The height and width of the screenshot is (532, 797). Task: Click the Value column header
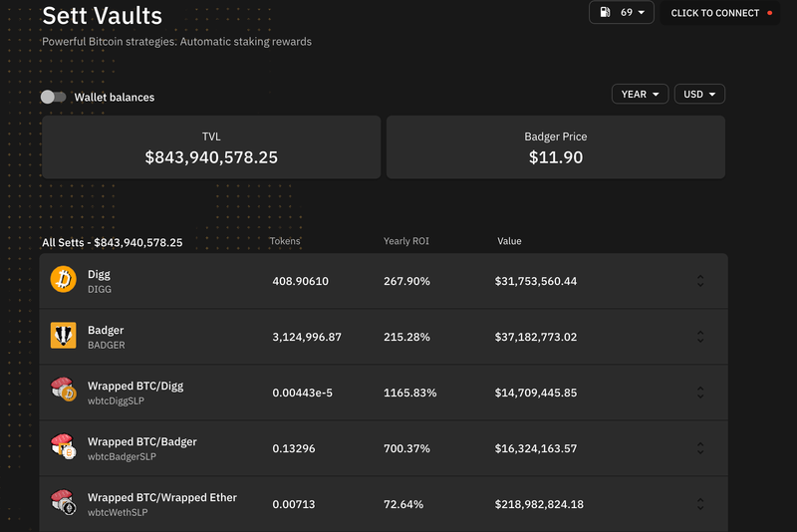509,241
